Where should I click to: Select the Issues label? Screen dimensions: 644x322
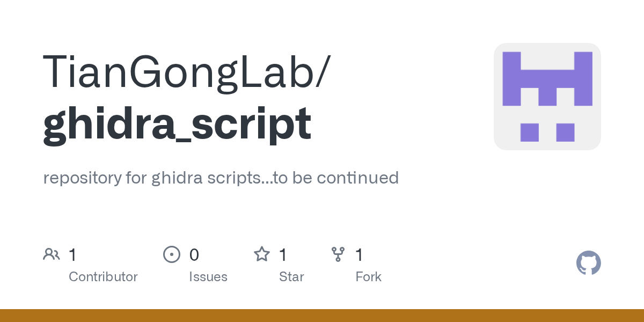click(208, 277)
